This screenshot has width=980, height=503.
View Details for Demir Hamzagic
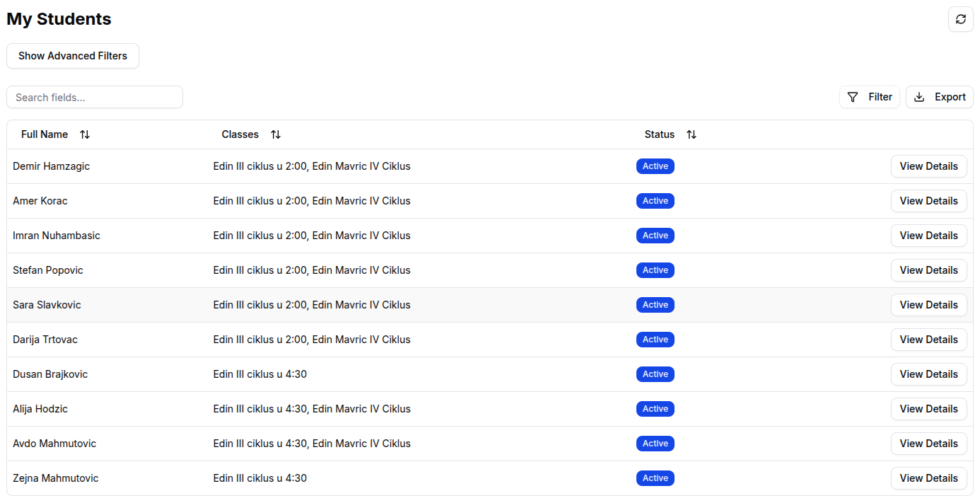[x=928, y=166]
